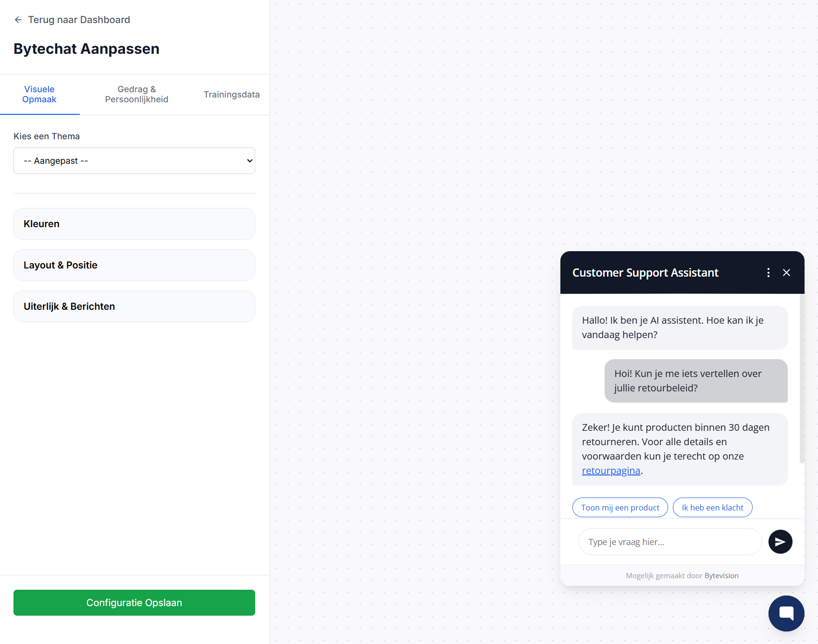Toggle the floating chat bubble launcher
Image resolution: width=818 pixels, height=644 pixels.
786,613
